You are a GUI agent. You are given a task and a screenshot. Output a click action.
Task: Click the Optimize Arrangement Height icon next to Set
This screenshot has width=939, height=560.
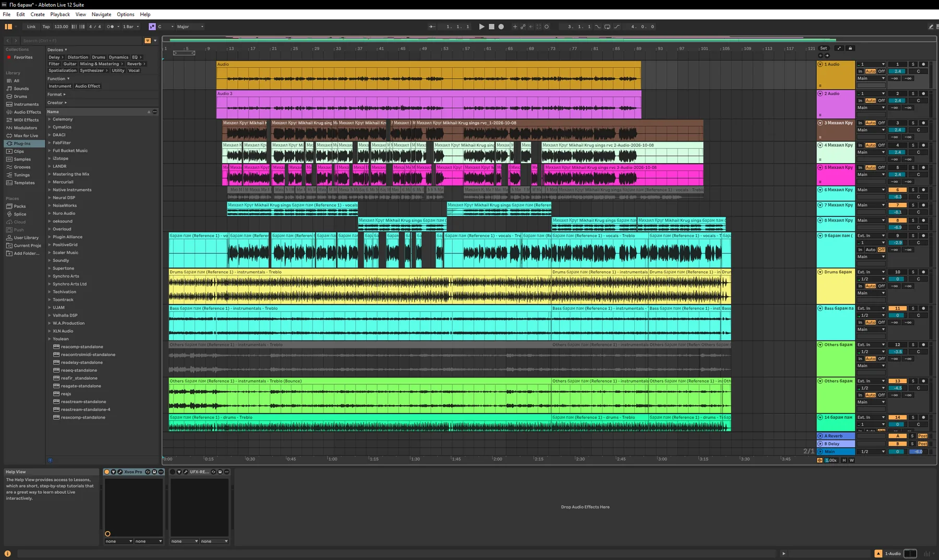[x=839, y=48]
